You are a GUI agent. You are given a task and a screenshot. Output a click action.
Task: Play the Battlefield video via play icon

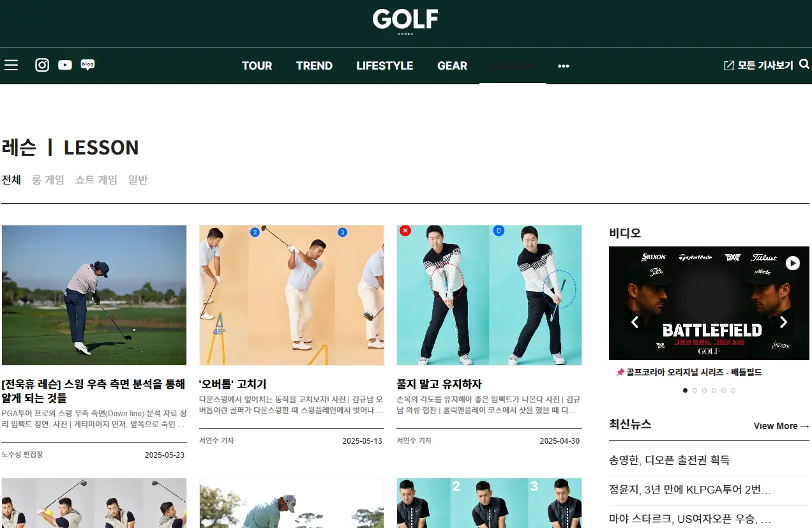pos(793,263)
